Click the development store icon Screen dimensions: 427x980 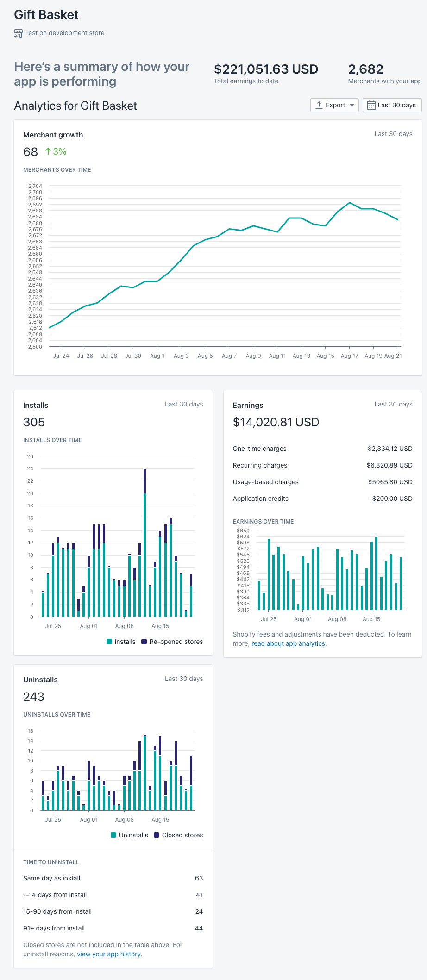19,33
